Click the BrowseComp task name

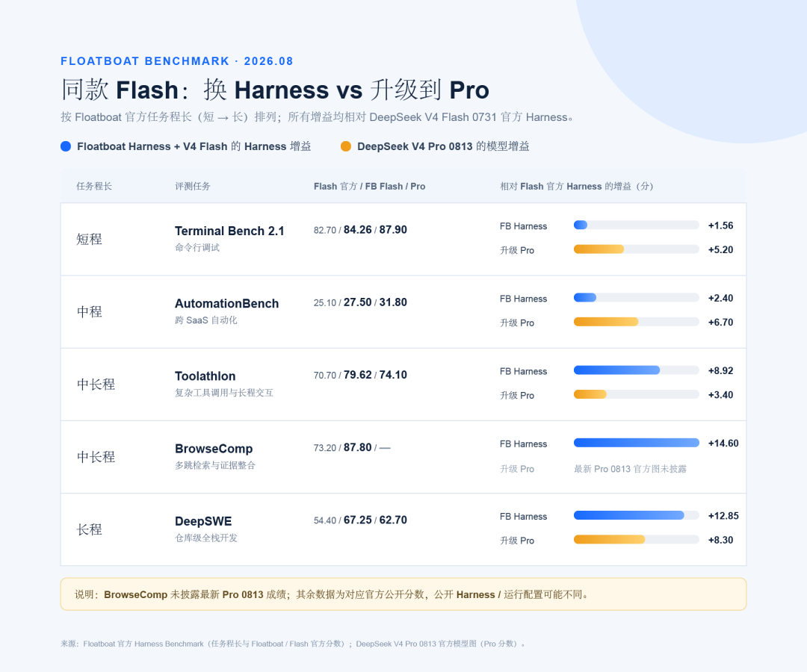coord(214,449)
